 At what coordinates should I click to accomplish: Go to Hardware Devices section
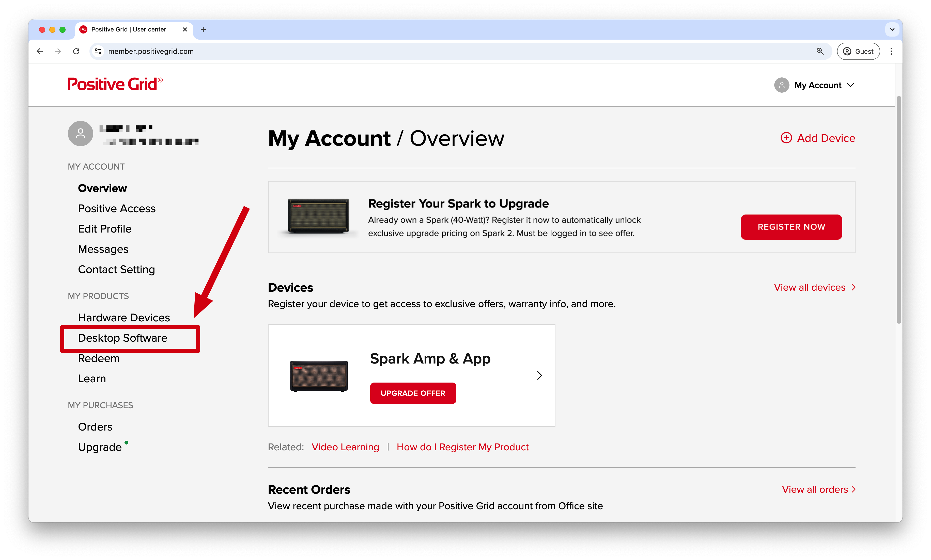pos(124,318)
